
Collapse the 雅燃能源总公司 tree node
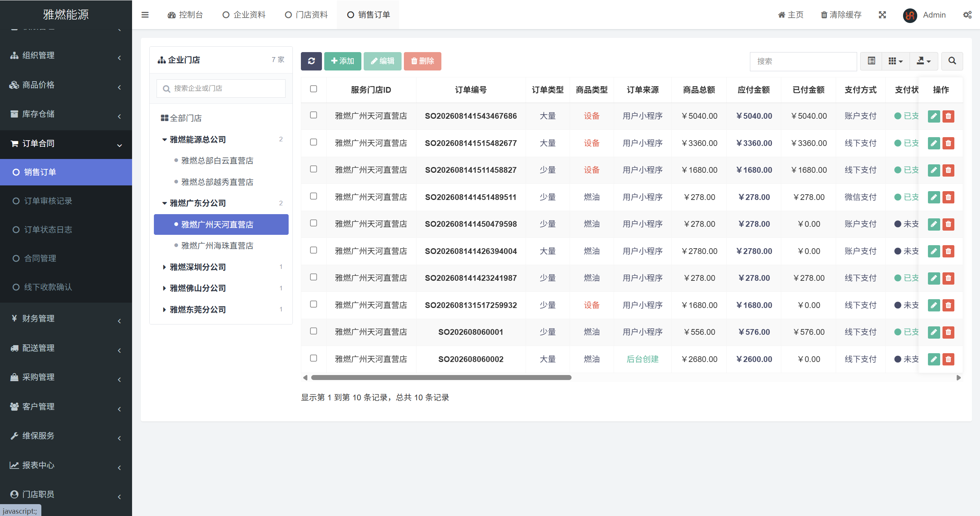click(164, 139)
